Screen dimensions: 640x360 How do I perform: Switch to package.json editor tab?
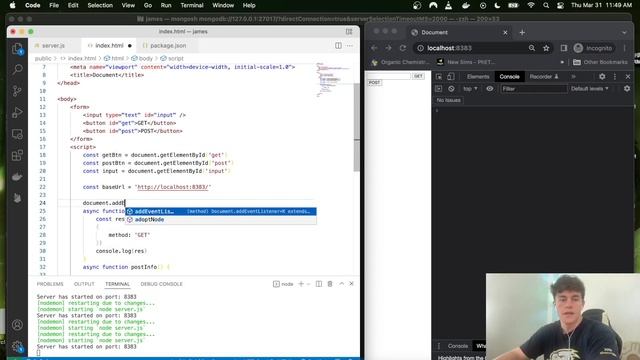tap(168, 46)
